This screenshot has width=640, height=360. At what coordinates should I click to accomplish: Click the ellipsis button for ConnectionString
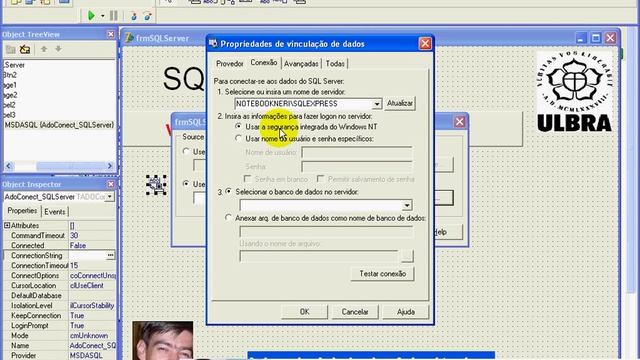[x=110, y=256]
